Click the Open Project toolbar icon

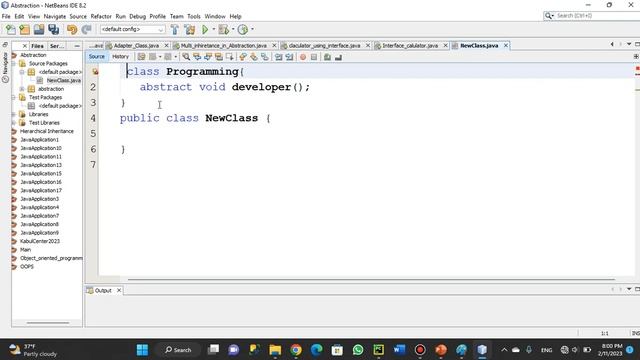point(39,29)
